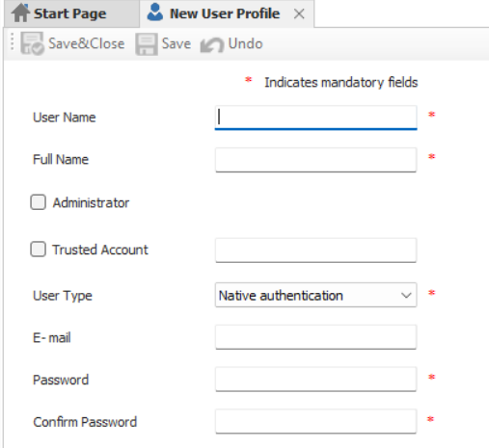Click the E-mail input field
489x448 pixels.
click(315, 337)
